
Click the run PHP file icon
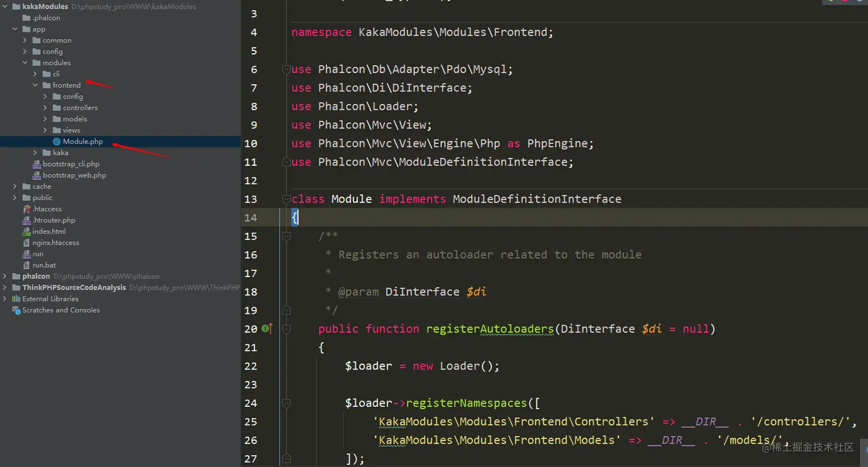pyautogui.click(x=26, y=254)
